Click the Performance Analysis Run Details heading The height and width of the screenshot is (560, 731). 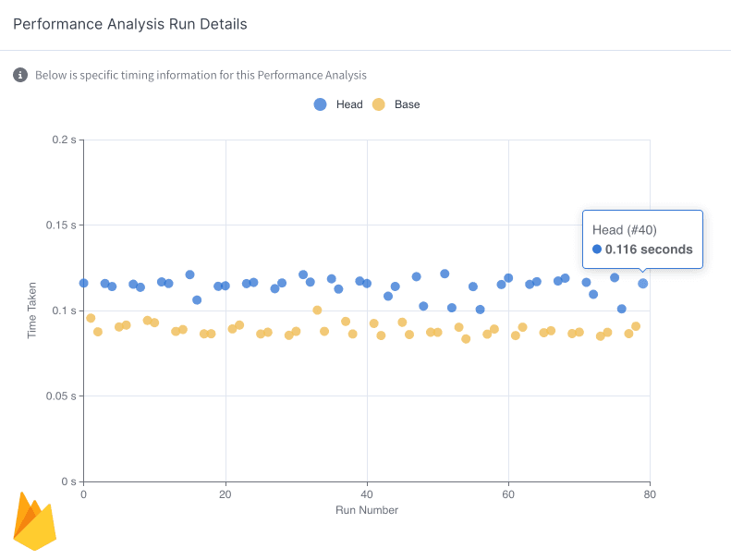coord(130,24)
